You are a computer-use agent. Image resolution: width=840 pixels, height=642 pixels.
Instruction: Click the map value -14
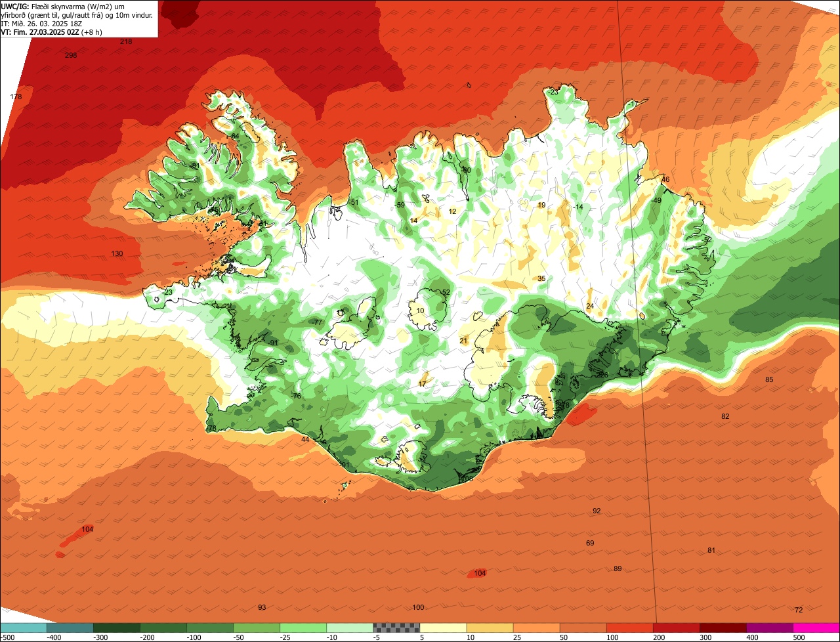[577, 207]
